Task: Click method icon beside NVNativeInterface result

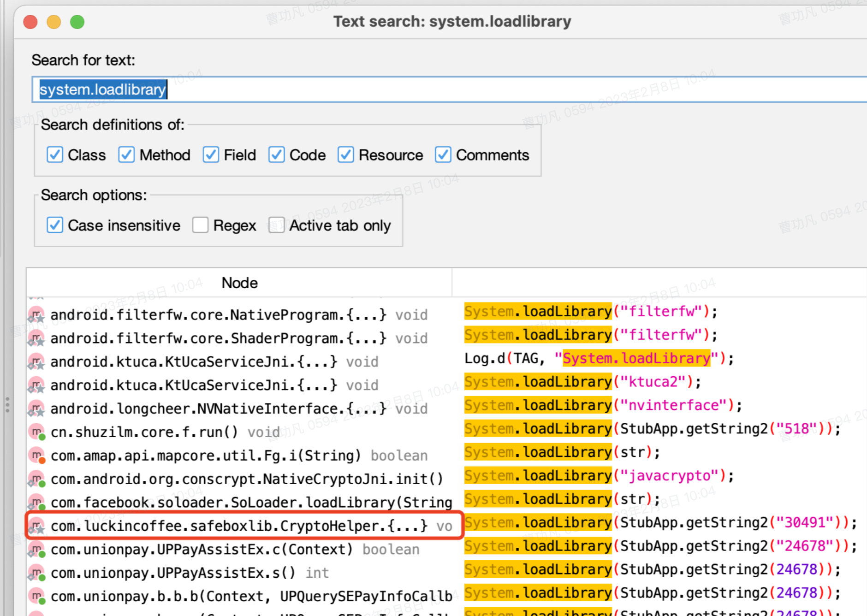Action: click(36, 409)
